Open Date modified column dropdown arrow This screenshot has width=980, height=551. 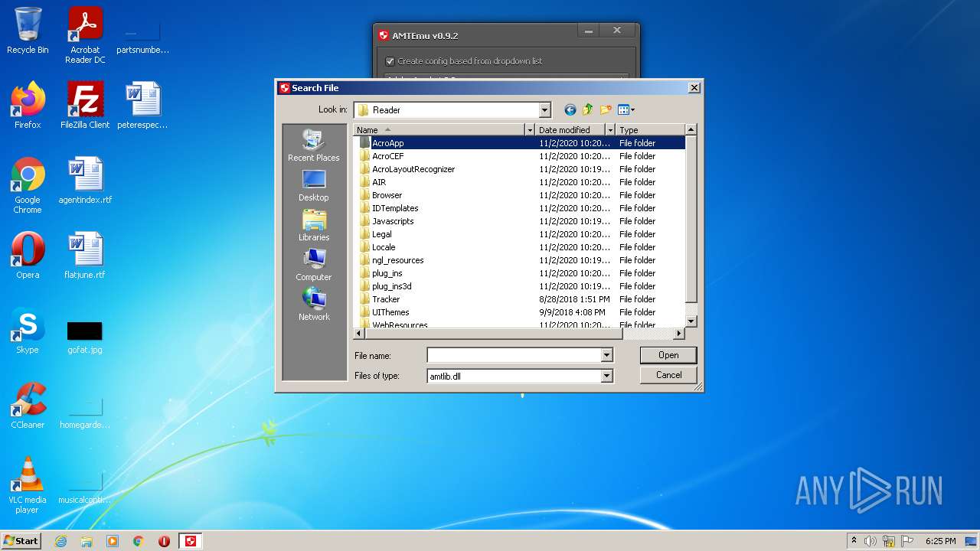(x=609, y=130)
